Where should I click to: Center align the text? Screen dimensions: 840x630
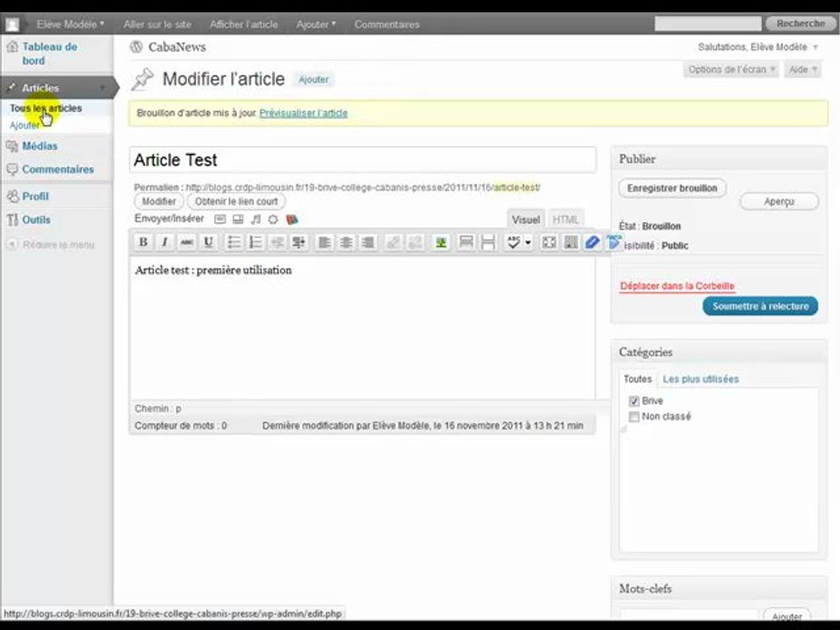pos(346,242)
